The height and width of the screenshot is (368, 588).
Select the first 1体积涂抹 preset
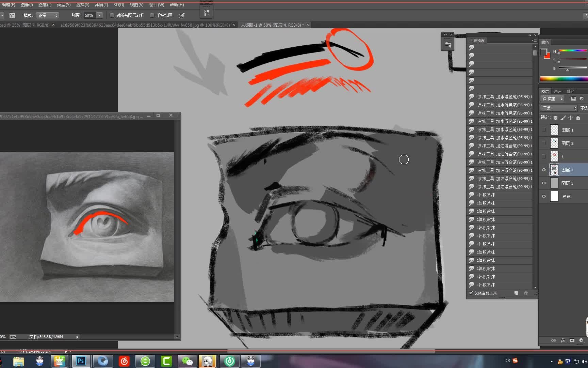(500, 195)
